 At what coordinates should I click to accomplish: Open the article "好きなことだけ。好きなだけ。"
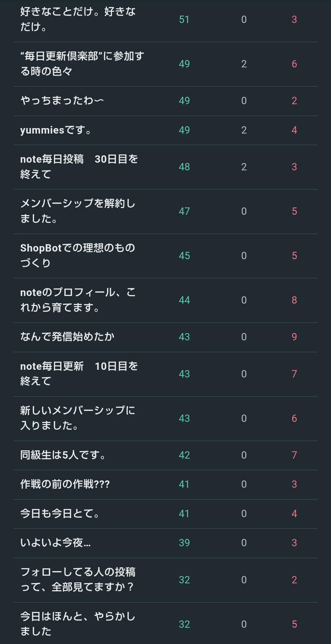pos(78,19)
